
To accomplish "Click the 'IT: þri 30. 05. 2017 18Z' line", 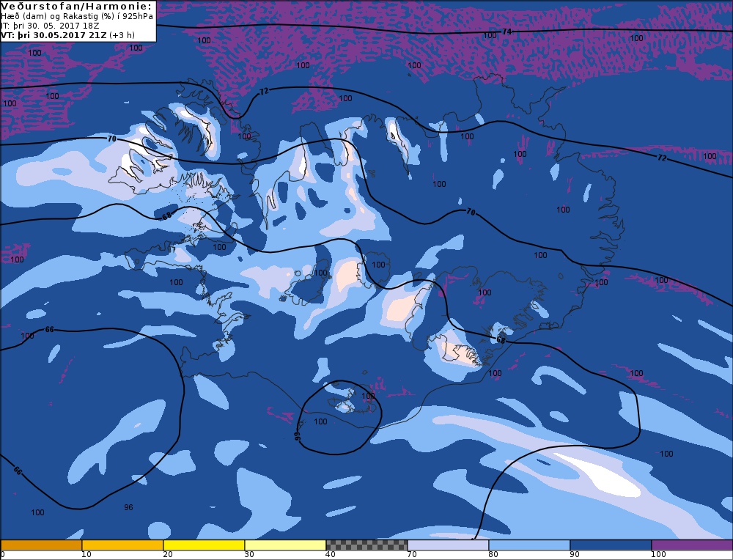I will point(50,25).
